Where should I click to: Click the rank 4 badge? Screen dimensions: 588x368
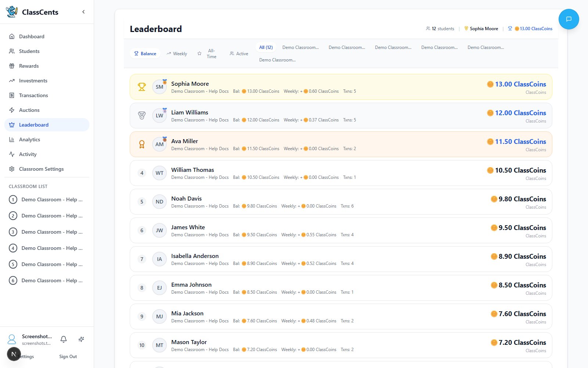click(142, 173)
